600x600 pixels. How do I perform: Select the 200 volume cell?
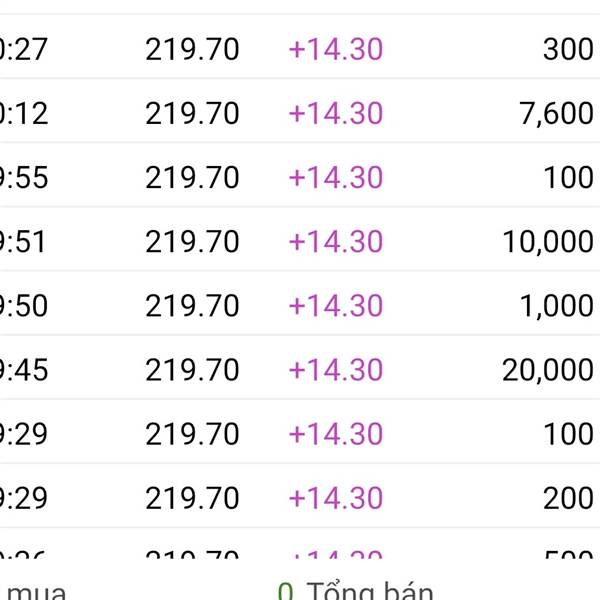568,498
